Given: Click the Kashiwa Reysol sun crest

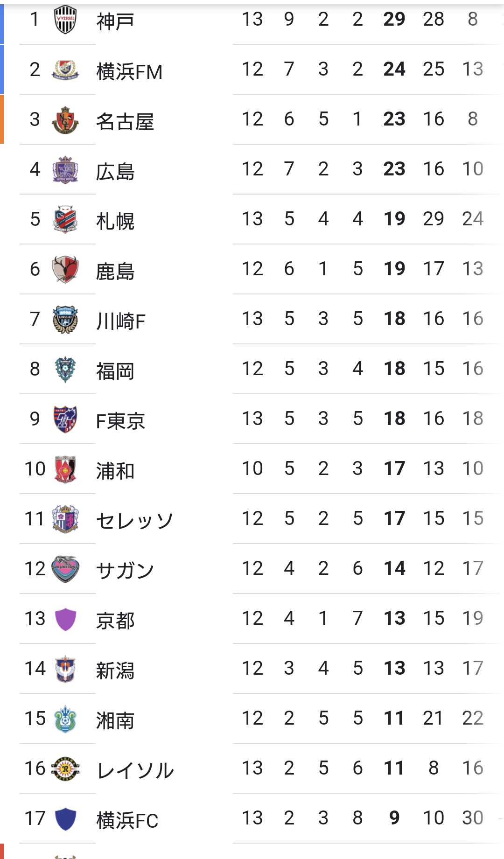Looking at the screenshot, I should 65,768.
